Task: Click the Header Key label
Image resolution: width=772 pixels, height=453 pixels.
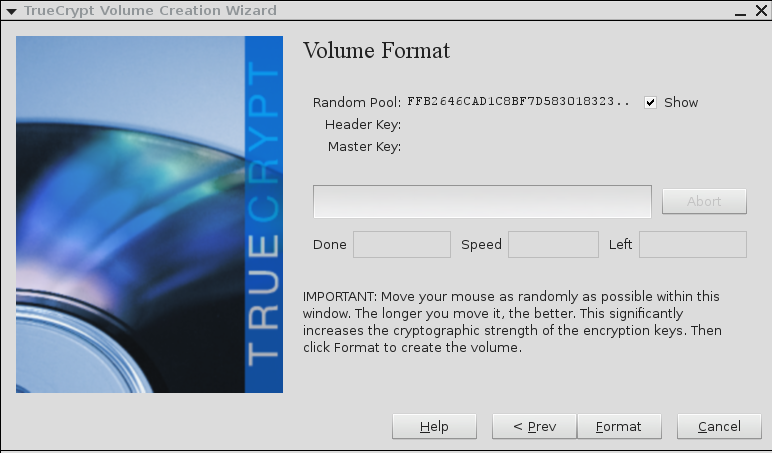Action: 362,125
